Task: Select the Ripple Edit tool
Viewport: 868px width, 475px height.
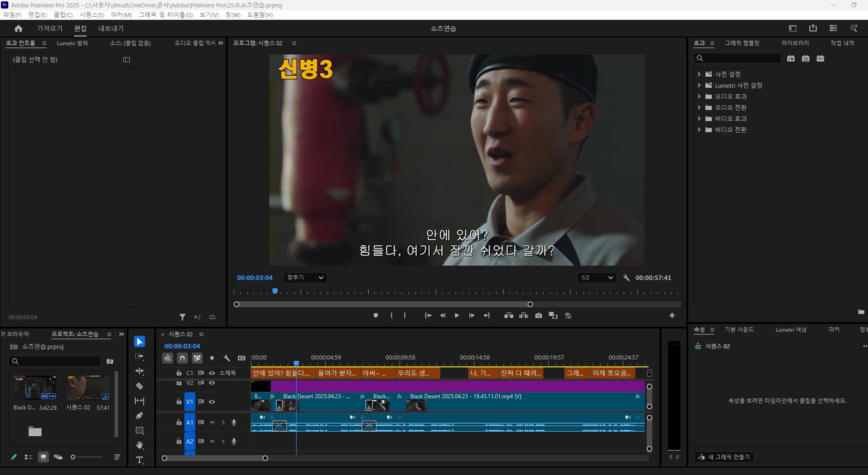Action: pos(140,371)
